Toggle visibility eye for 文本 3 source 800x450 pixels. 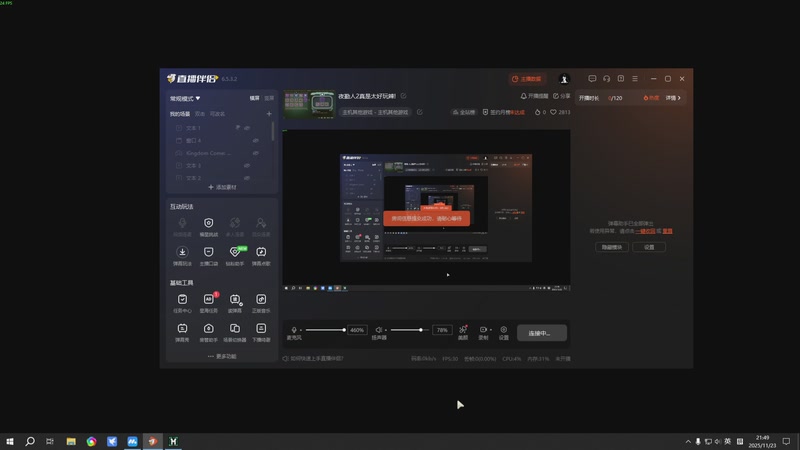(x=247, y=165)
